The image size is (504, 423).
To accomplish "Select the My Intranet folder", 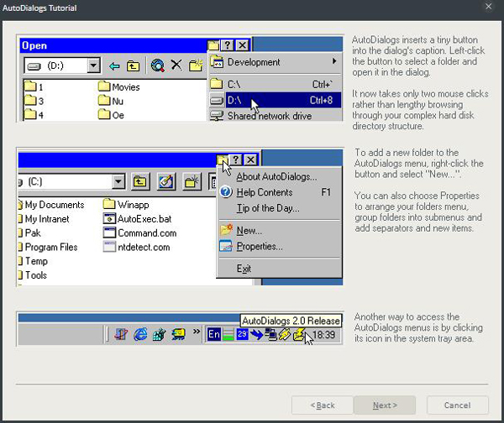I will point(44,219).
